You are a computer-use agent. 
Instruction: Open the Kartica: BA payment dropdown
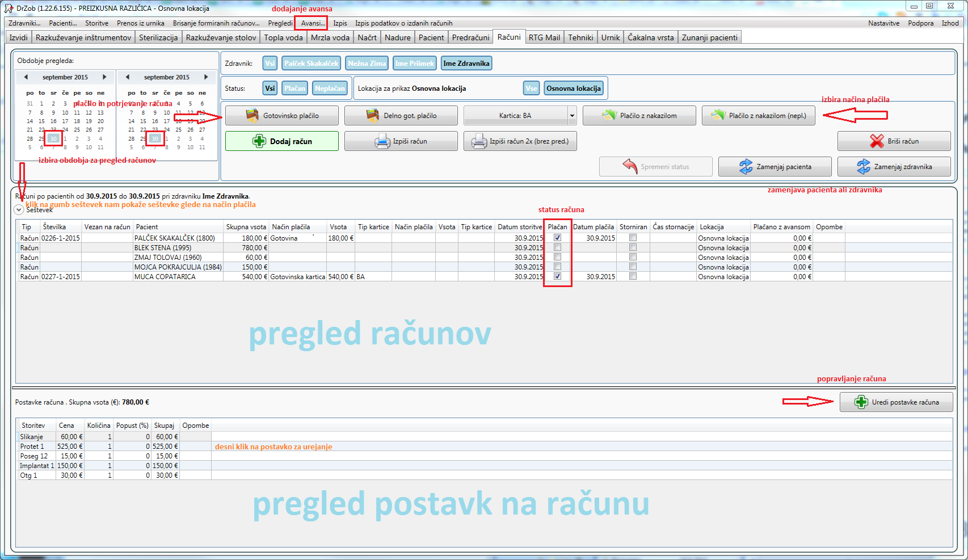[x=571, y=115]
